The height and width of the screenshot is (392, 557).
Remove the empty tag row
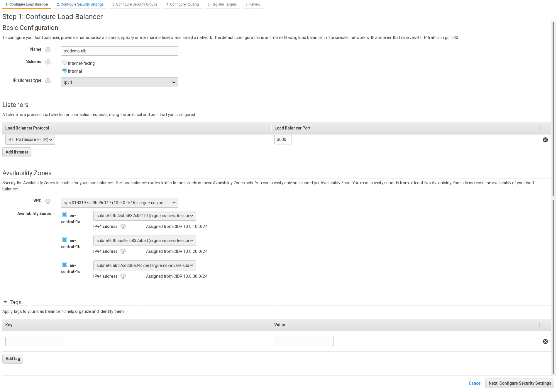point(545,342)
